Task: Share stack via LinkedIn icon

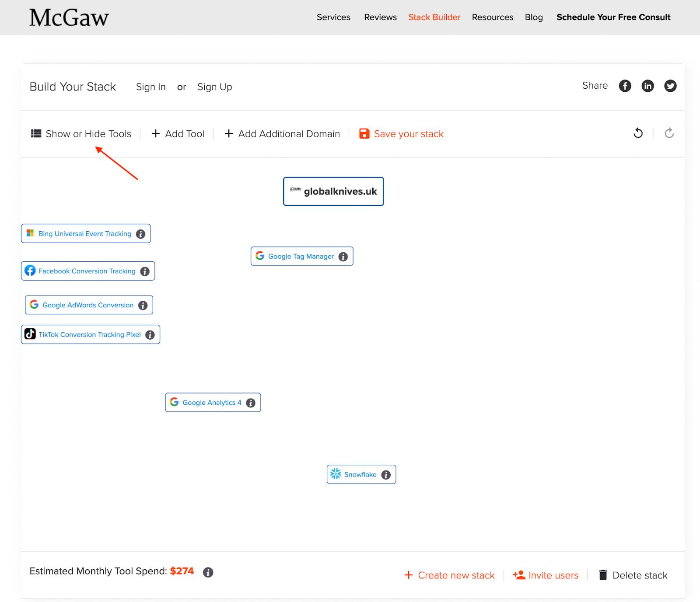Action: pos(647,86)
